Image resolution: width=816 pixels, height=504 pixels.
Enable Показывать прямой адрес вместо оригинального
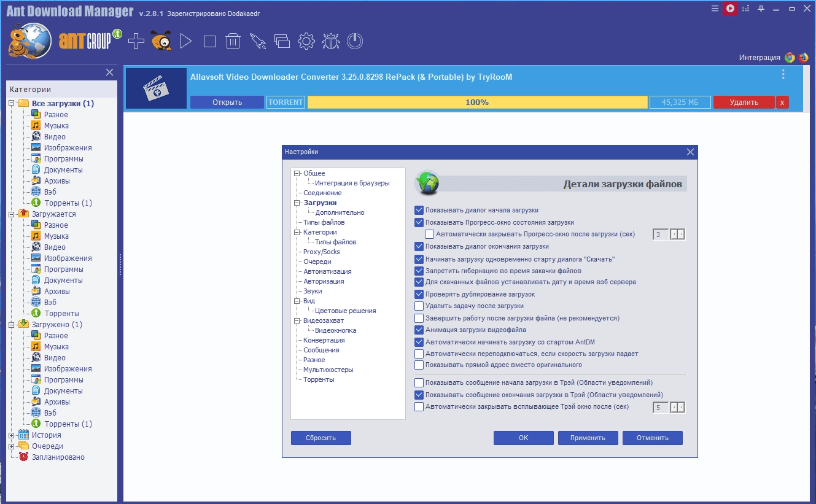(x=419, y=365)
